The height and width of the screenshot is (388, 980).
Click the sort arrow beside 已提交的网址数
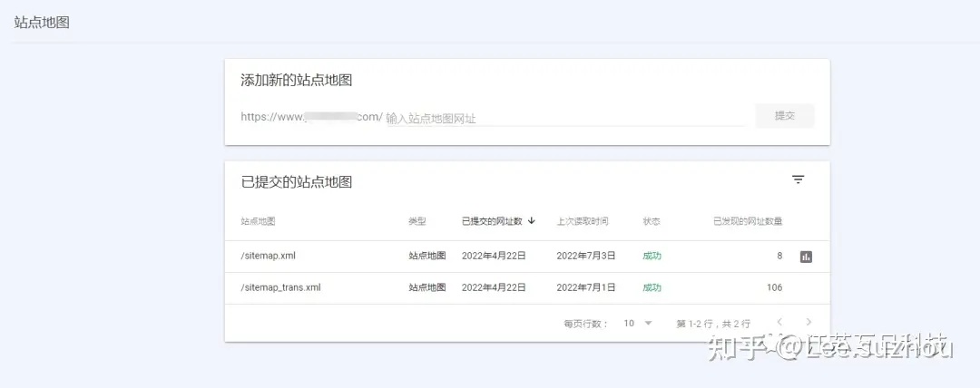point(531,220)
